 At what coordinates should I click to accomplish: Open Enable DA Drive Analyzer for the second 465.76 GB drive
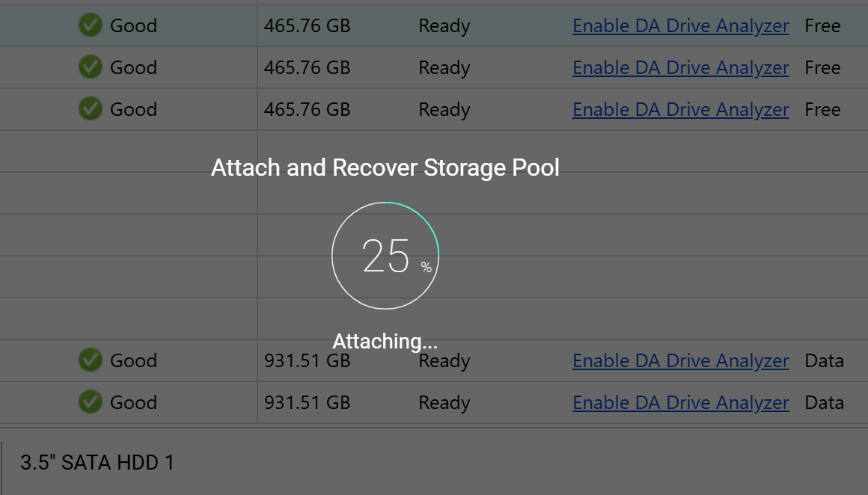click(x=680, y=67)
